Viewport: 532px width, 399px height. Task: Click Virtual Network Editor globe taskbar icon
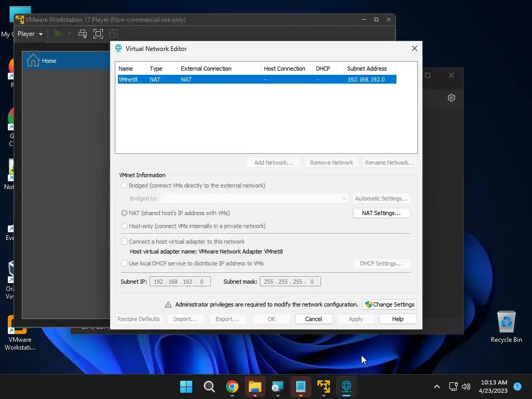[x=347, y=387]
